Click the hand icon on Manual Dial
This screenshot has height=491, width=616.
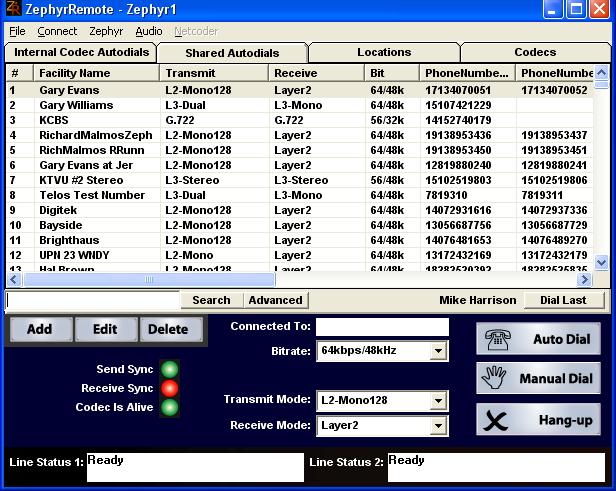494,378
